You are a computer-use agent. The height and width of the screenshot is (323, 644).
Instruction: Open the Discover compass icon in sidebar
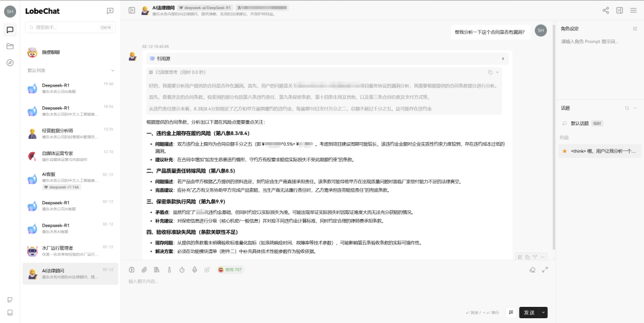10,63
